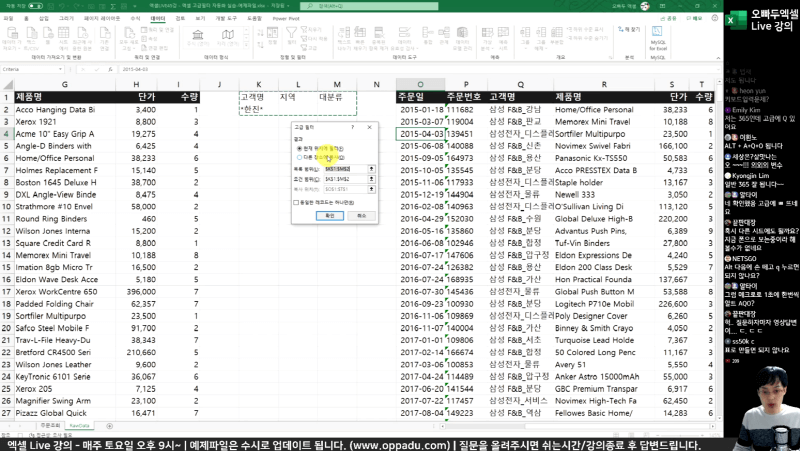Switch to RawData sheet tab
800x451 pixels.
(x=79, y=424)
